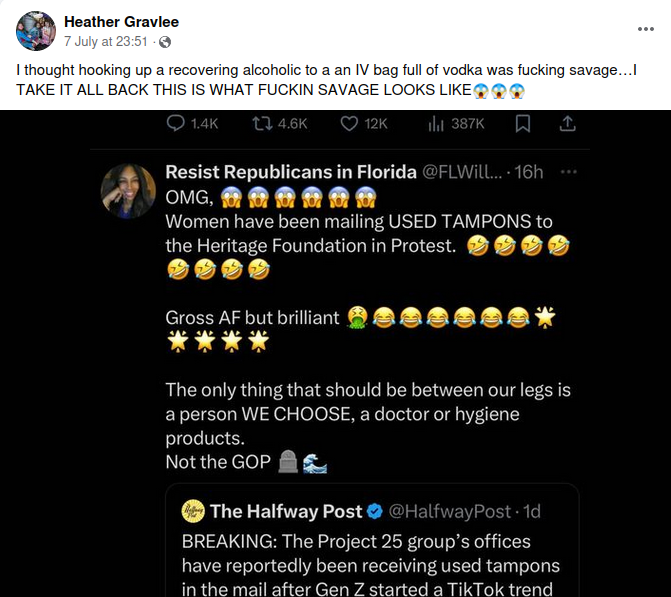This screenshot has width=671, height=597.
Task: Click The Halfway Post logo avatar
Action: tap(193, 511)
